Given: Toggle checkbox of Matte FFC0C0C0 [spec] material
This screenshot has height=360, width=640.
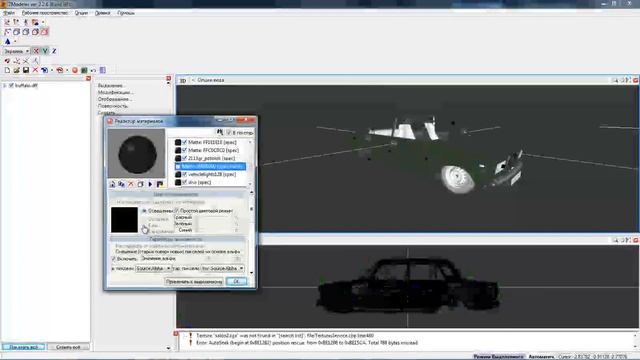Looking at the screenshot, I should tap(184, 150).
